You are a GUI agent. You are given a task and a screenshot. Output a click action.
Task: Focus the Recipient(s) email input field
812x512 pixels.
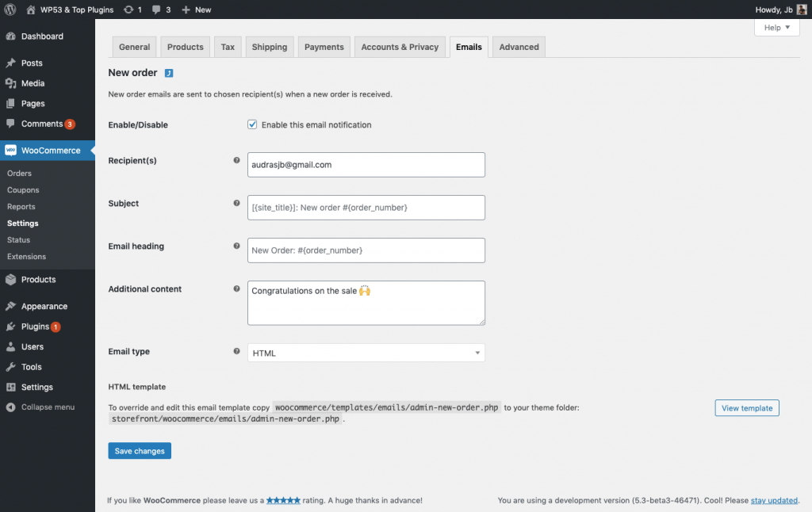click(x=366, y=165)
